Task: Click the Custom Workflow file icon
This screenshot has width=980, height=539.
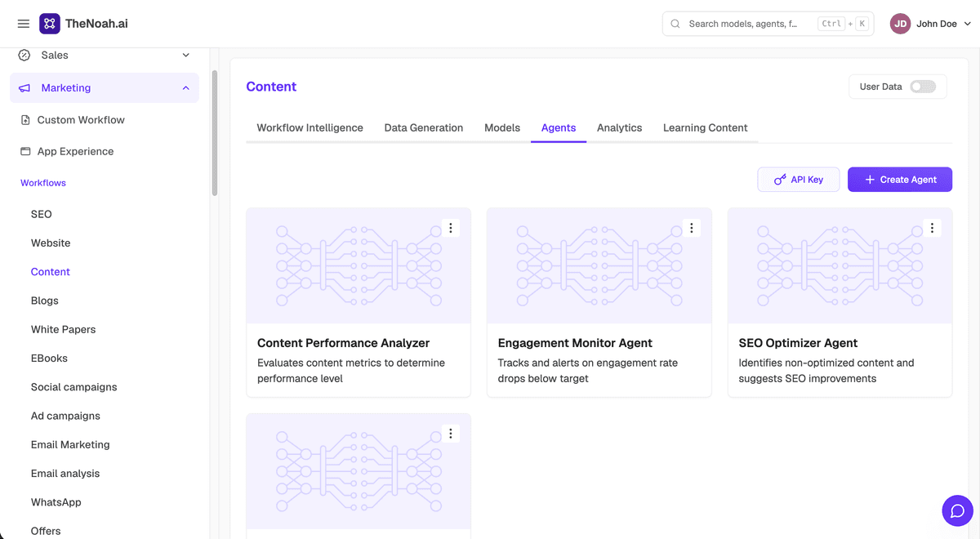Action: pyautogui.click(x=25, y=120)
